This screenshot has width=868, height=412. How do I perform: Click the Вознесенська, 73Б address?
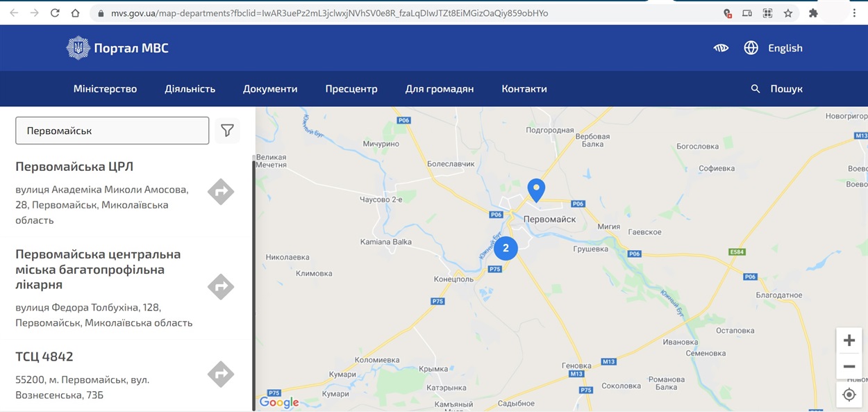pos(83,388)
